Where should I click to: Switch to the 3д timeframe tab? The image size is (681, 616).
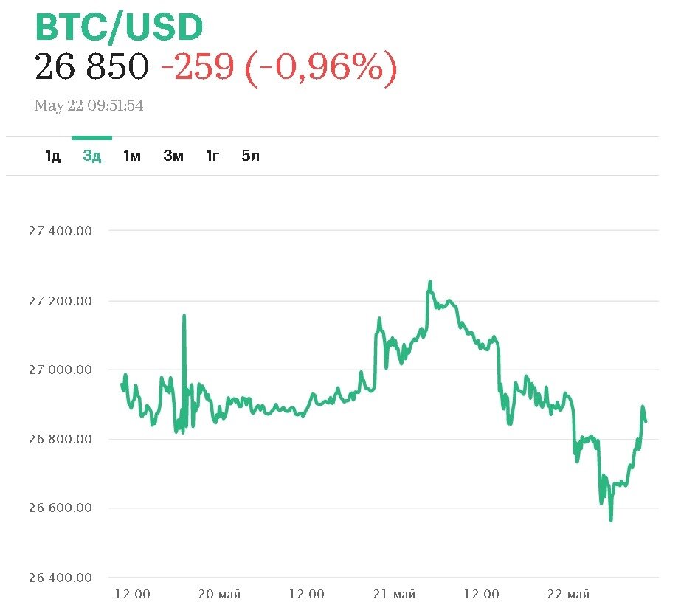[91, 156]
